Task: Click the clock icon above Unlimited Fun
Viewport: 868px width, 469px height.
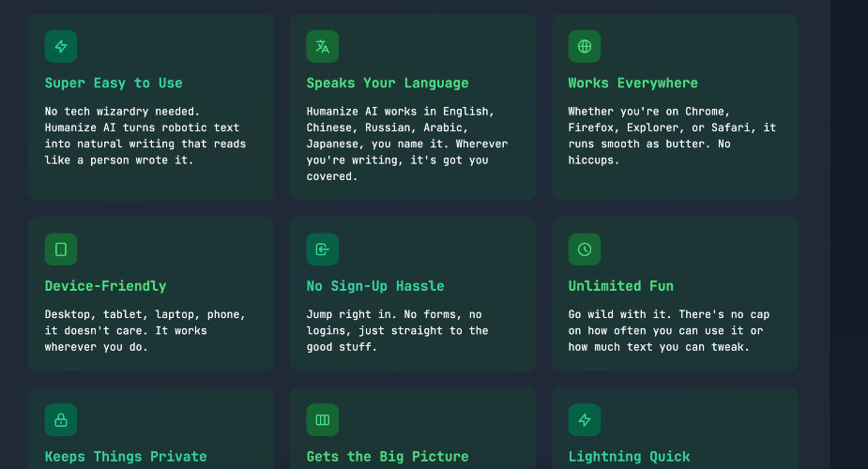Action: 585,250
